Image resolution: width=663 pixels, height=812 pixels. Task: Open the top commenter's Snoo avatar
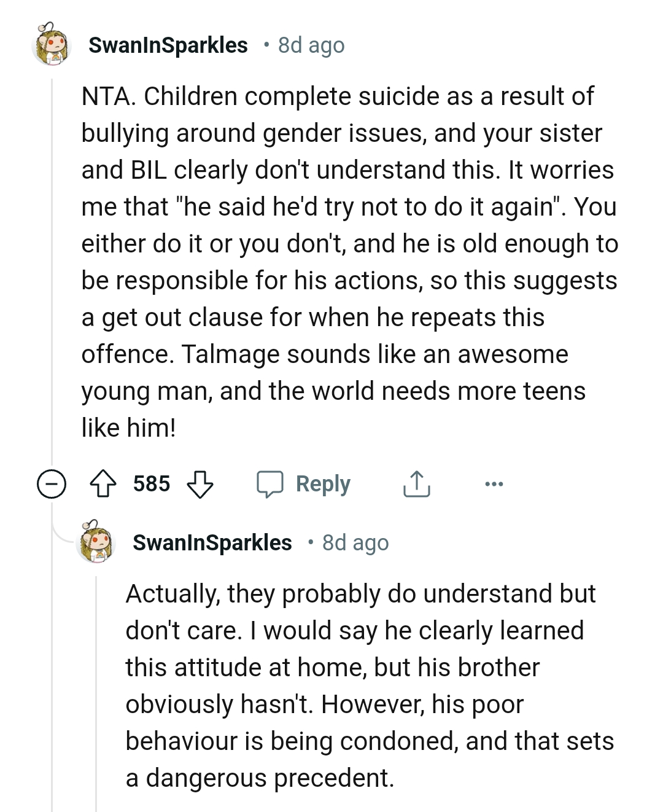coord(52,45)
